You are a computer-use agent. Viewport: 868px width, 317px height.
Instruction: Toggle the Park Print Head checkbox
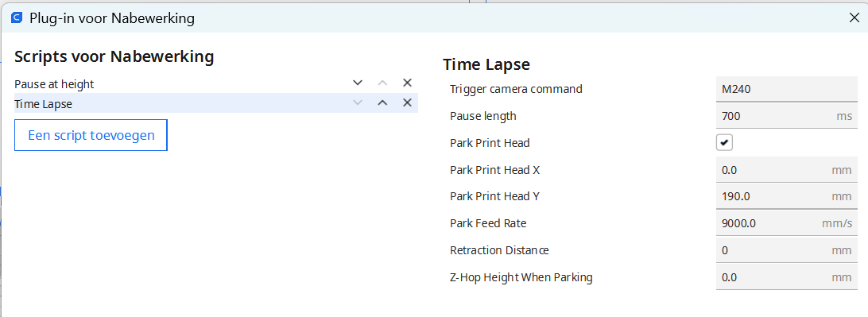pos(724,143)
